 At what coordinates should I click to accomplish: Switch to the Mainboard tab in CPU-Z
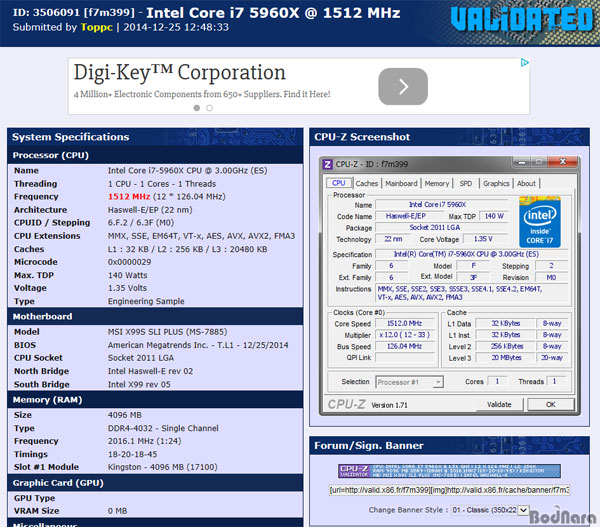[401, 184]
